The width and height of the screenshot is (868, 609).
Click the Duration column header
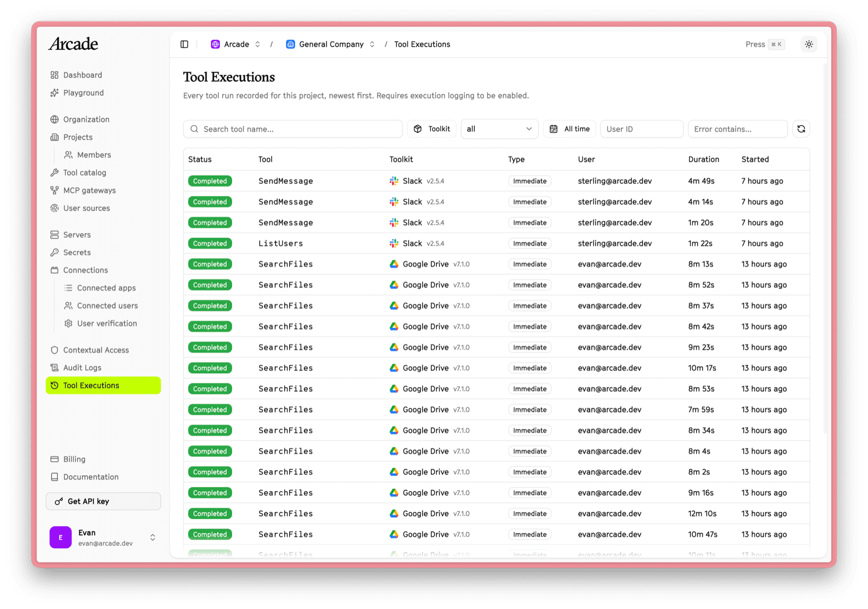703,159
